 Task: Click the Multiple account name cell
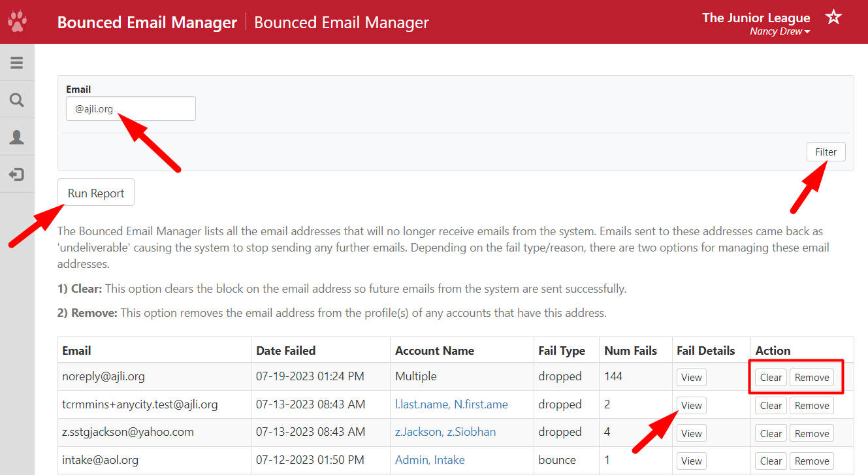462,377
